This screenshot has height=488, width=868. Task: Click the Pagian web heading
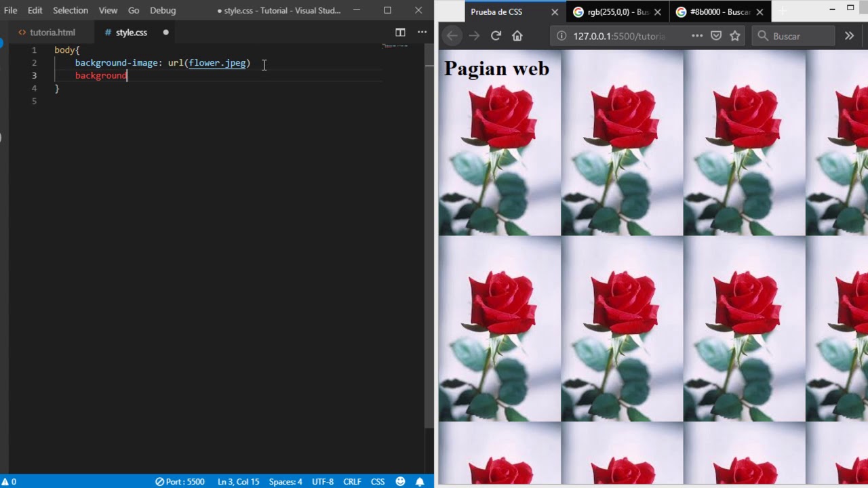pyautogui.click(x=496, y=68)
